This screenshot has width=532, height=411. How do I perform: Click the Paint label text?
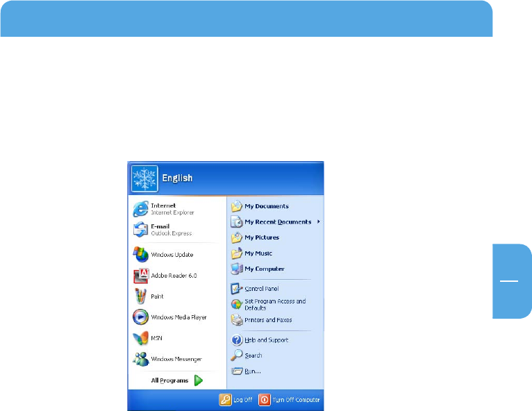coord(157,296)
